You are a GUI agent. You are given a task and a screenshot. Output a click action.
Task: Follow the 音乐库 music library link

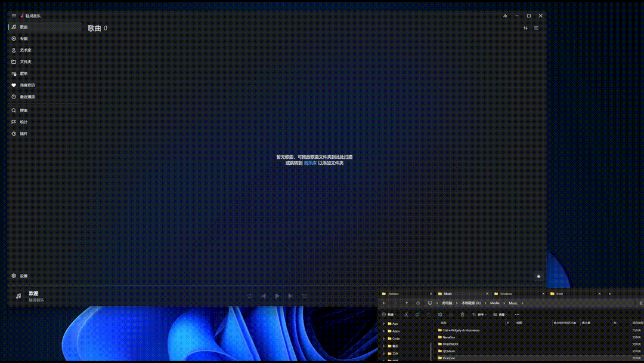click(310, 163)
